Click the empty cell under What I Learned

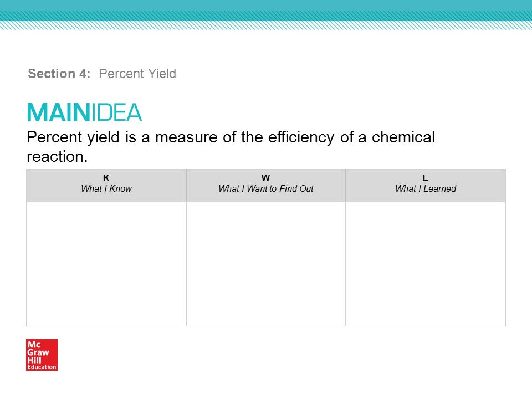pyautogui.click(x=426, y=264)
